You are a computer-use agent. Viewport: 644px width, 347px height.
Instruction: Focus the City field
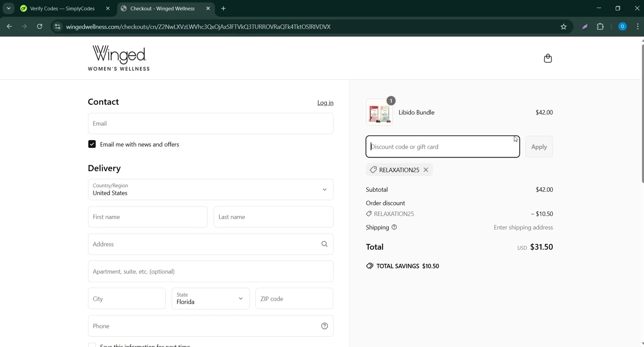click(x=127, y=298)
